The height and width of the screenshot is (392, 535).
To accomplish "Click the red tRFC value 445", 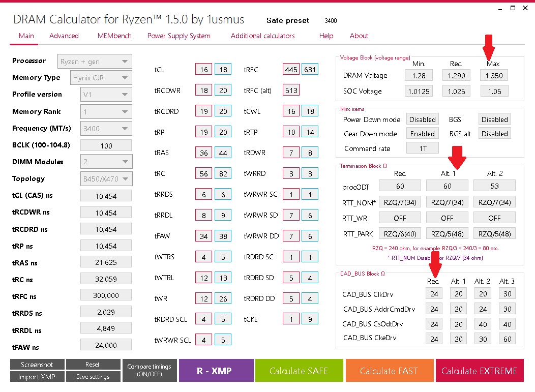I will click(x=291, y=70).
